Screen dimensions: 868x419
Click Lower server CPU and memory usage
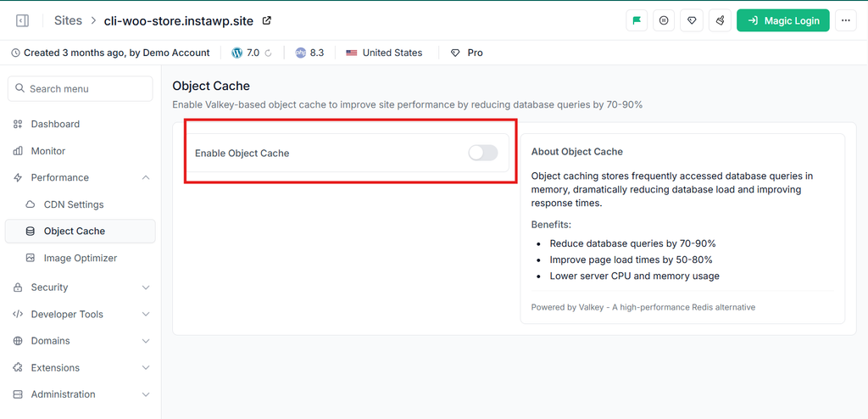click(634, 276)
